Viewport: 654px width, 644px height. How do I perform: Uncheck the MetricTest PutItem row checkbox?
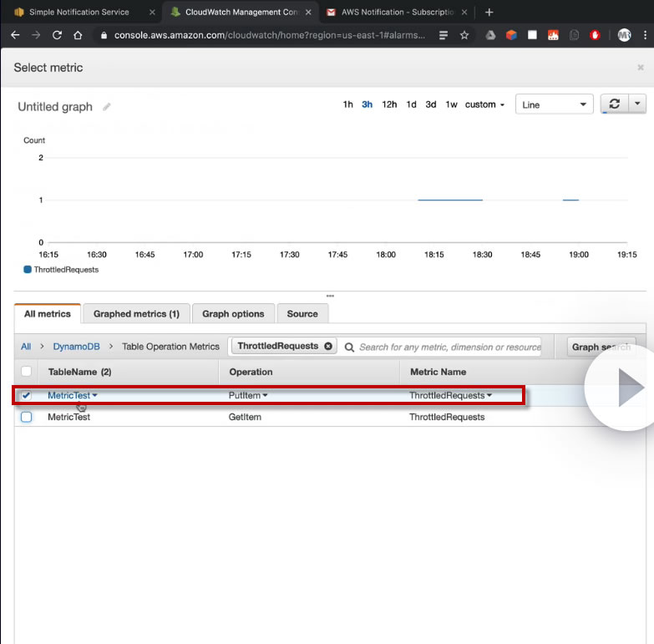point(26,395)
